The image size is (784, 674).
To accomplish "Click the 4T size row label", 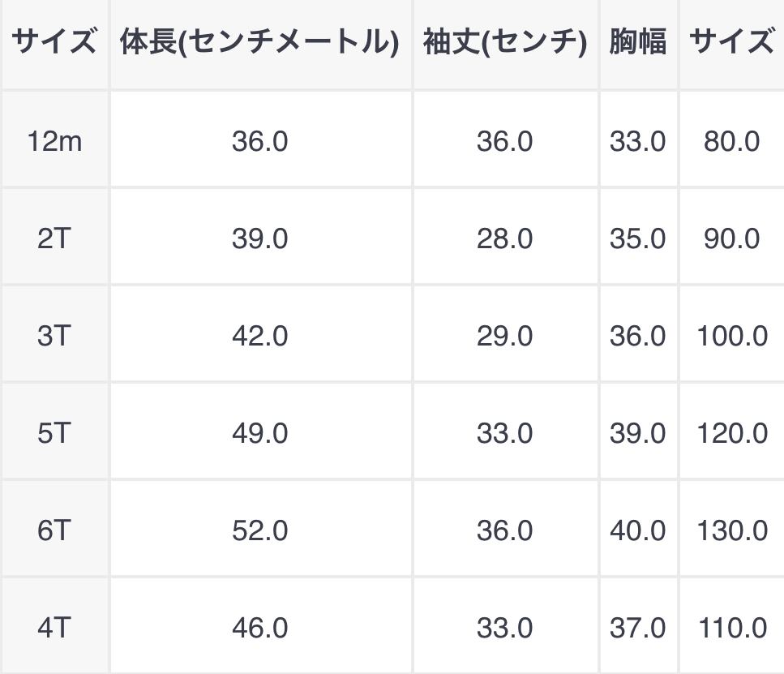I will [x=54, y=628].
